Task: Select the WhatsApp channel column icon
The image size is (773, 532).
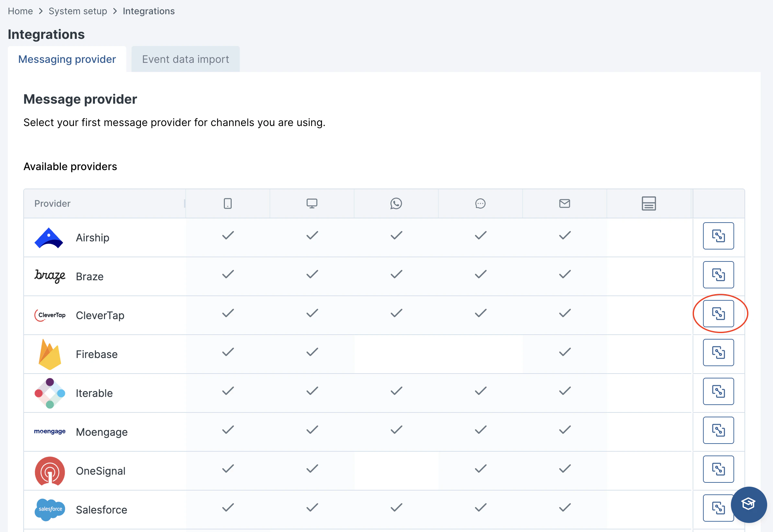Action: (x=396, y=203)
